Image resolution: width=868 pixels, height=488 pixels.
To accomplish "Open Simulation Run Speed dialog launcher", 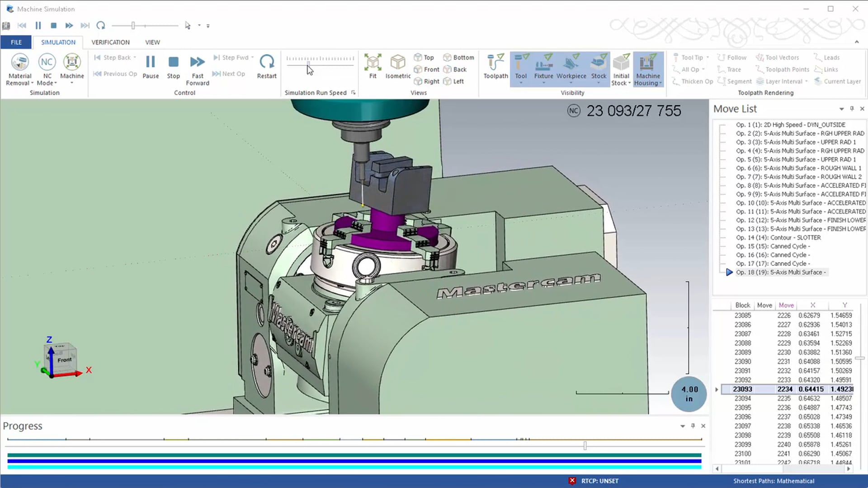I will [353, 93].
